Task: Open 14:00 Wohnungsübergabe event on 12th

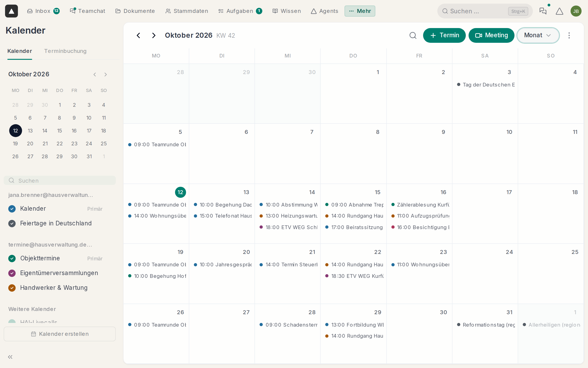Action: [157, 216]
